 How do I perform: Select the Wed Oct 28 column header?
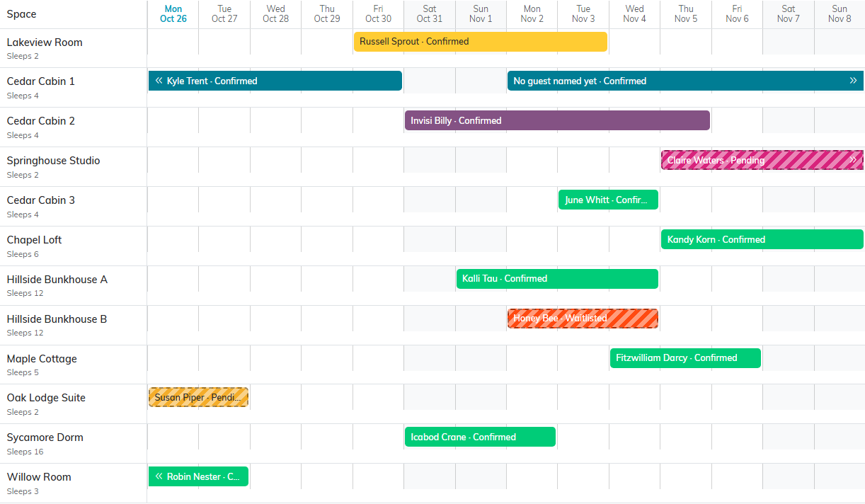pyautogui.click(x=276, y=14)
